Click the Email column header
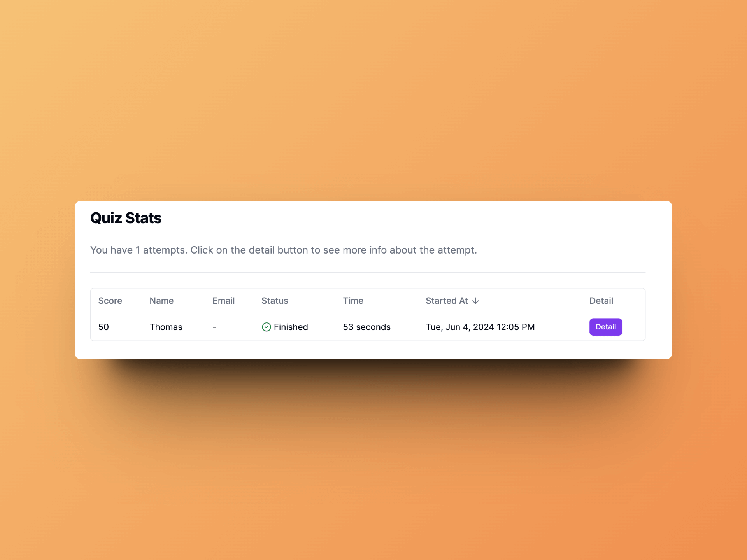747x560 pixels. 223,301
